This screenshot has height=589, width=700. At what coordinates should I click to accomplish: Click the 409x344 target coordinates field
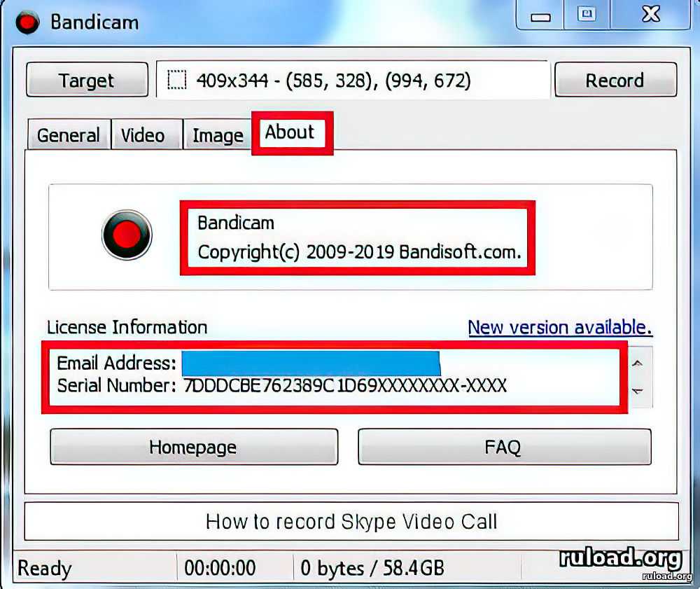point(353,80)
